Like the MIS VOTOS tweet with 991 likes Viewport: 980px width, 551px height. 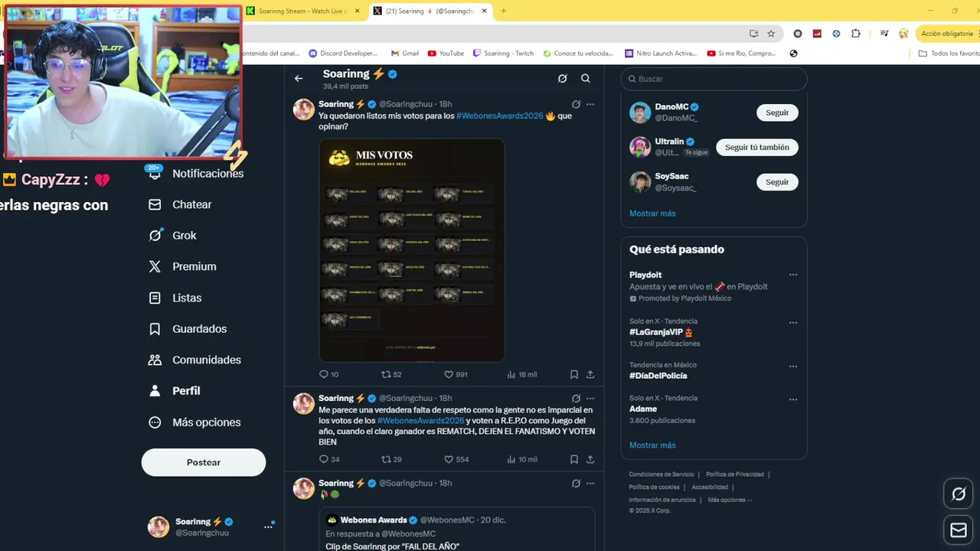[456, 374]
